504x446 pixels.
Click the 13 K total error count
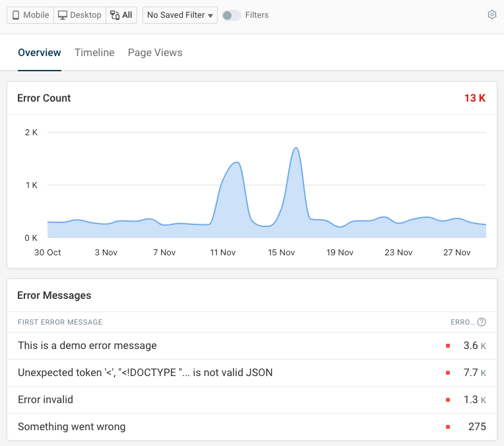474,98
